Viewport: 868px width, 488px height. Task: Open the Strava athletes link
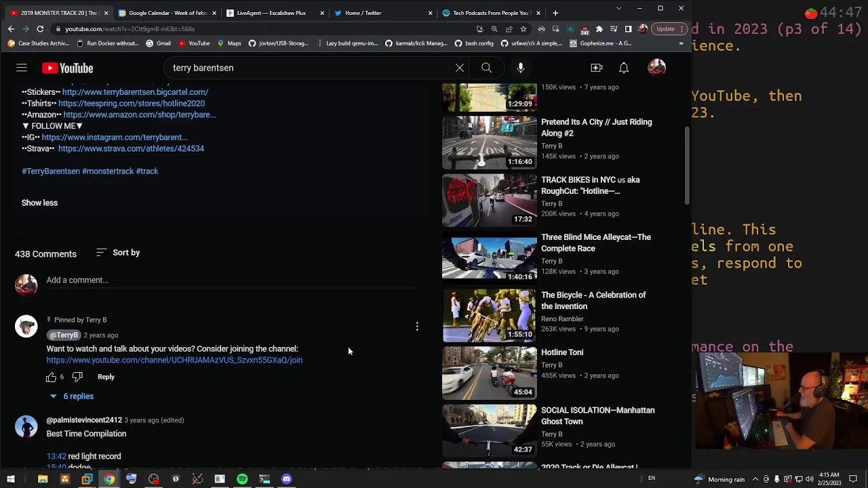click(x=131, y=148)
